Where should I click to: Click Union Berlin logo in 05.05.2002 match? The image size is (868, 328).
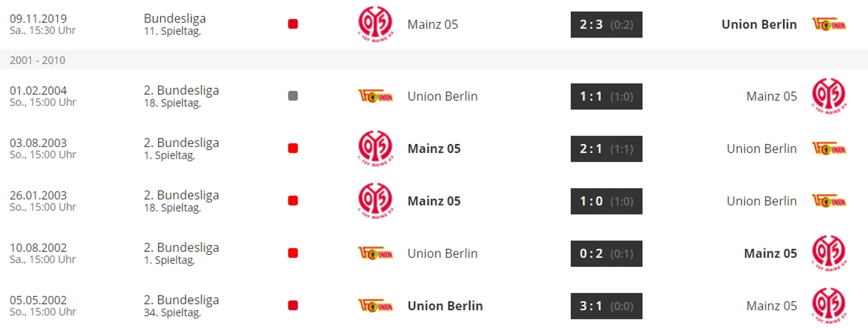tap(375, 305)
